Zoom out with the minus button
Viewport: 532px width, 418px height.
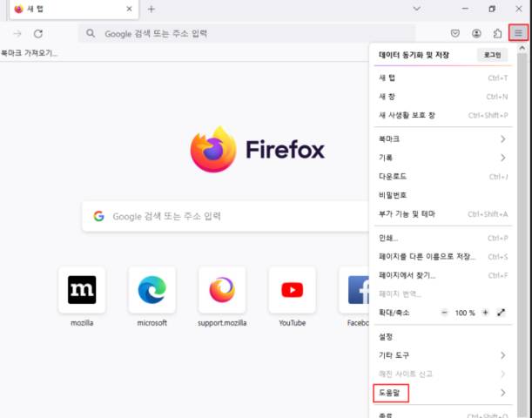click(444, 313)
